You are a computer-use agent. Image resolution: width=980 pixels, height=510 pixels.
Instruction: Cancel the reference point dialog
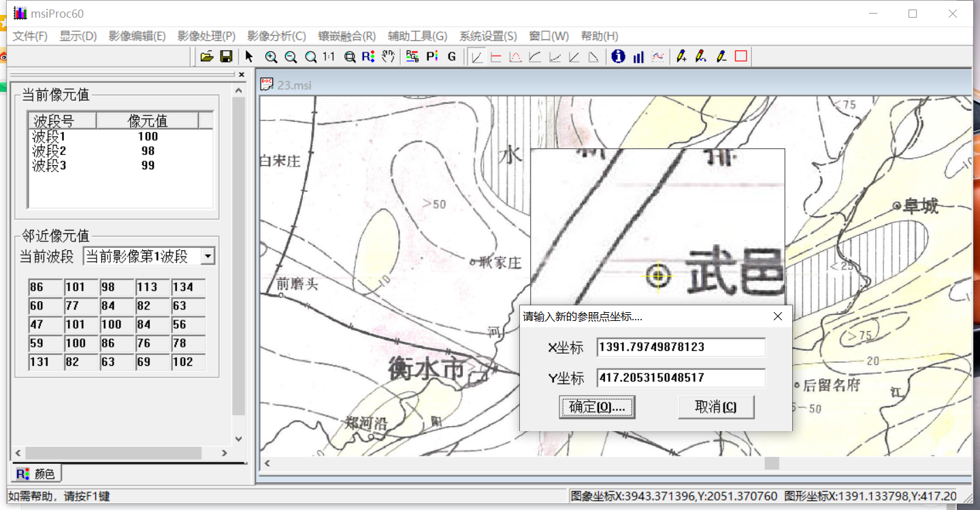(x=716, y=407)
